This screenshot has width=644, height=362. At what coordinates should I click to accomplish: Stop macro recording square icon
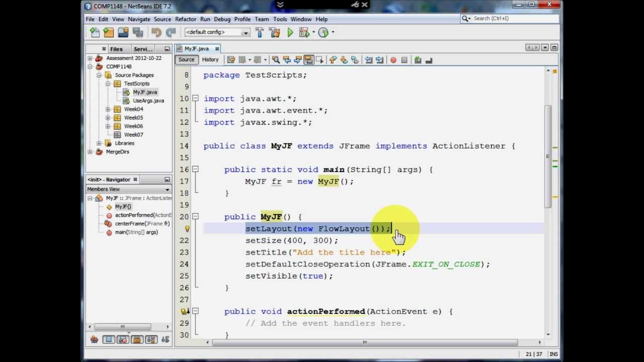click(404, 60)
